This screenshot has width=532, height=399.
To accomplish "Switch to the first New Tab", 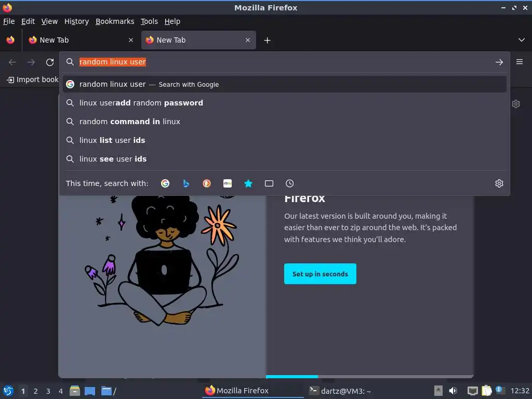I will [81, 40].
